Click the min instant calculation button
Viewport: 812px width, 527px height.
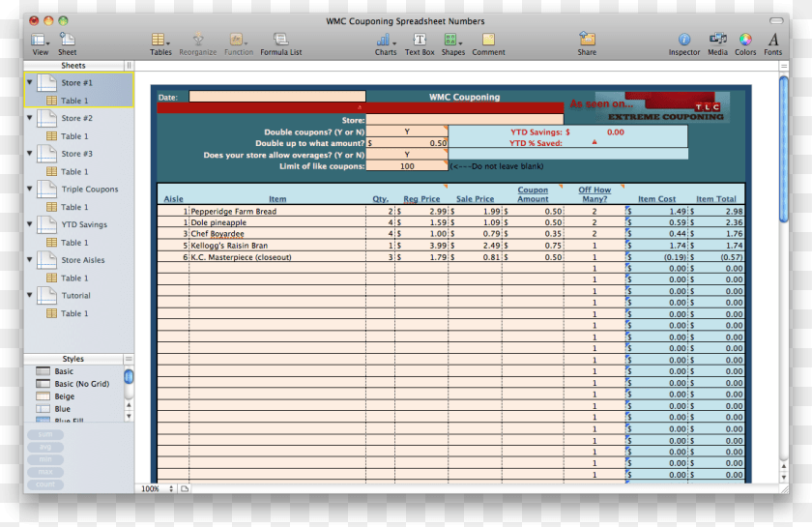[45, 459]
